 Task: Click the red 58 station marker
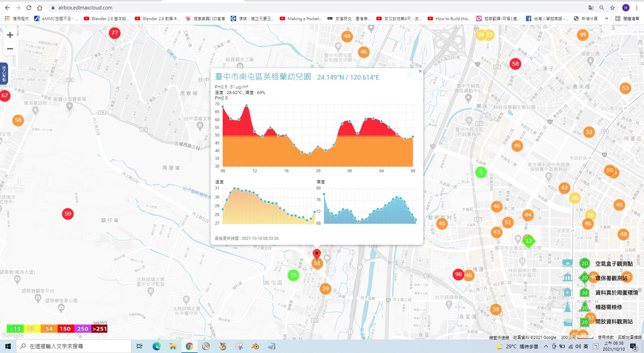(515, 63)
